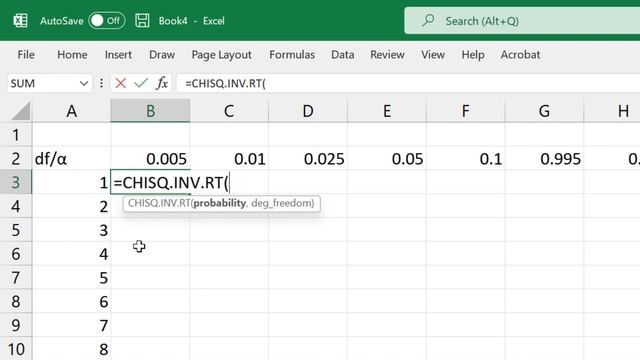Confirm formula with green checkmark
Image resolution: width=640 pixels, height=360 pixels.
click(x=141, y=83)
